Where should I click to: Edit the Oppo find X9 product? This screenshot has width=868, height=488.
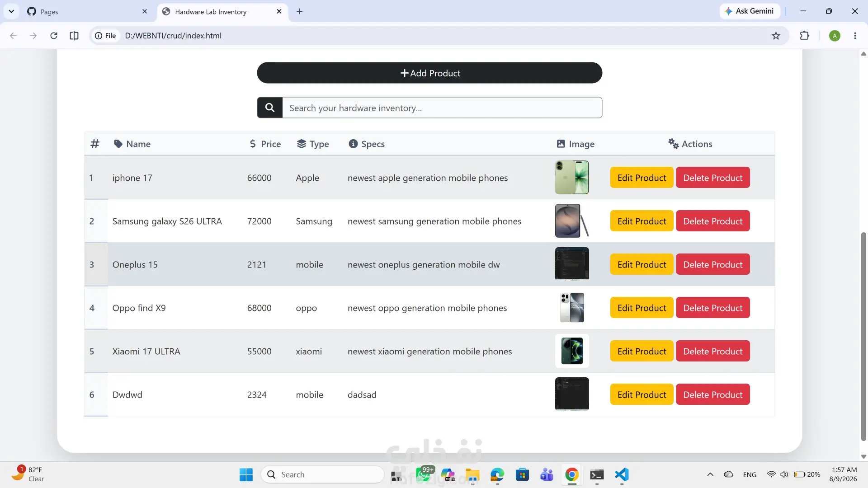point(642,308)
